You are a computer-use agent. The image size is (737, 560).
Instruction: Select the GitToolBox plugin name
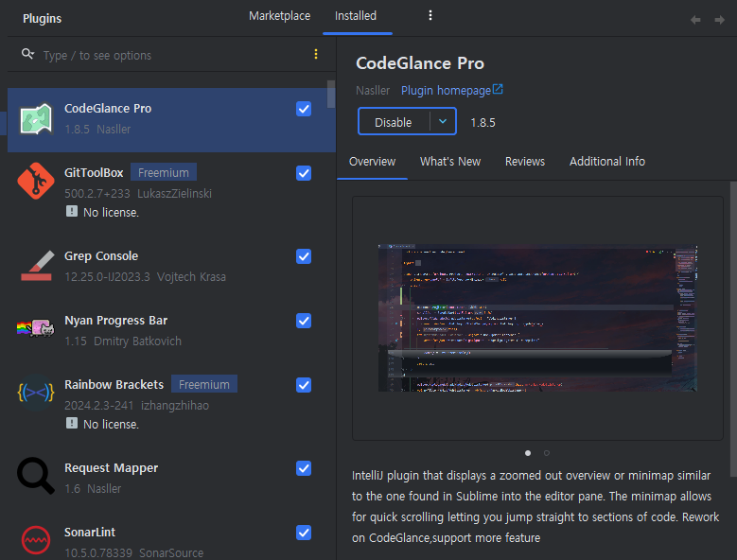94,173
